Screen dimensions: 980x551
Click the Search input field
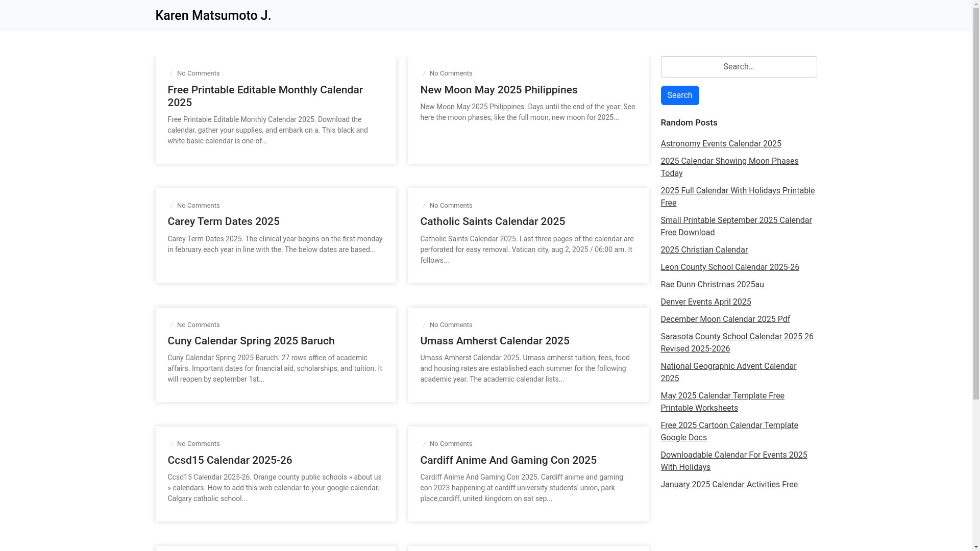739,67
